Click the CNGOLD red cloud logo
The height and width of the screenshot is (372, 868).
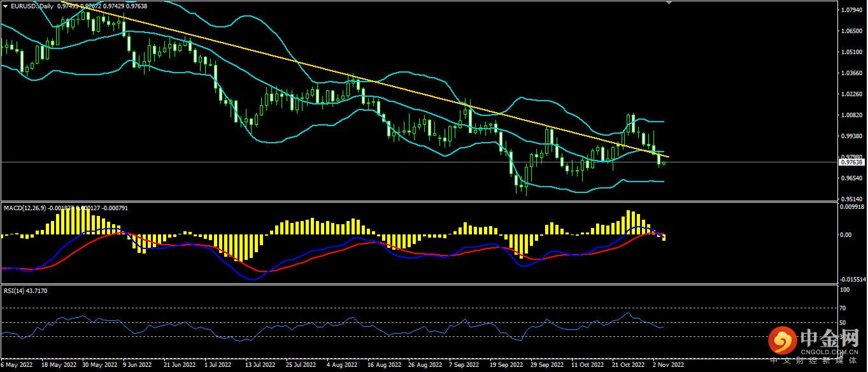pos(781,342)
